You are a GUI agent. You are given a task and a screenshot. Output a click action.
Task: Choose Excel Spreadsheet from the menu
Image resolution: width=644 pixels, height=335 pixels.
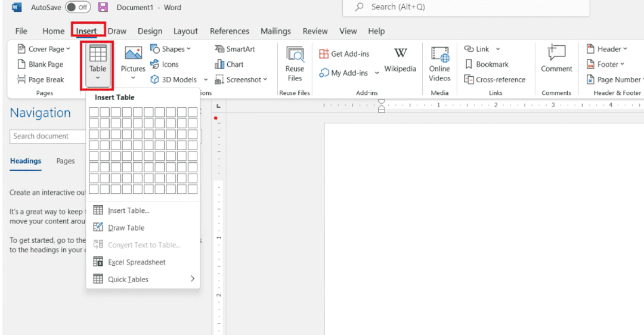(143, 262)
